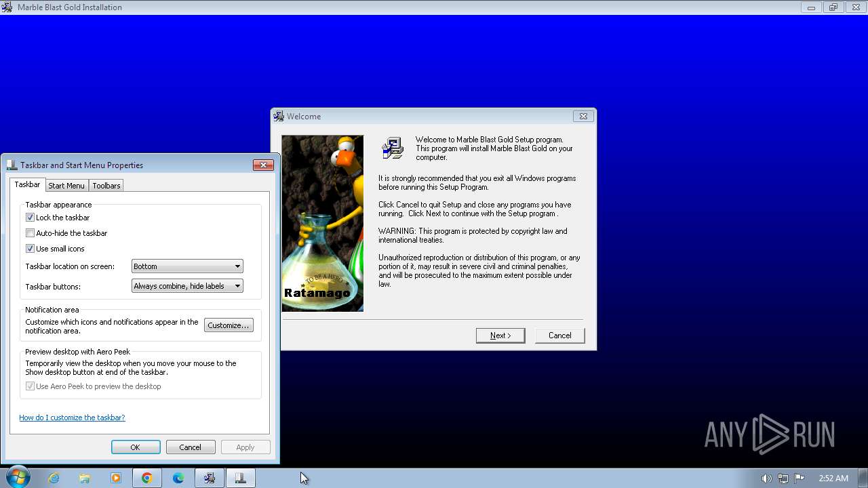Viewport: 868px width, 488px height.
Task: Toggle the Lock the taskbar checkbox
Action: [x=30, y=218]
